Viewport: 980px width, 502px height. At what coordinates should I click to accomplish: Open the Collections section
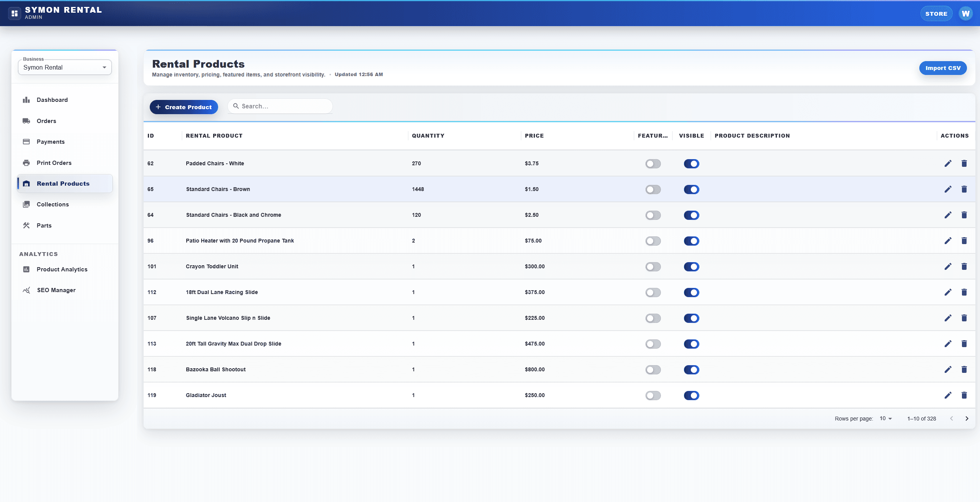(x=54, y=204)
